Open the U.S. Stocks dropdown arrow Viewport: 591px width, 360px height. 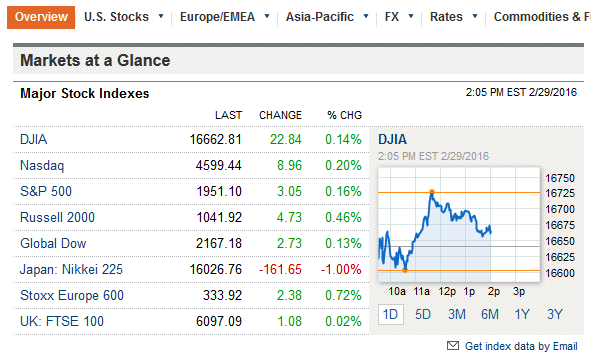coord(161,16)
